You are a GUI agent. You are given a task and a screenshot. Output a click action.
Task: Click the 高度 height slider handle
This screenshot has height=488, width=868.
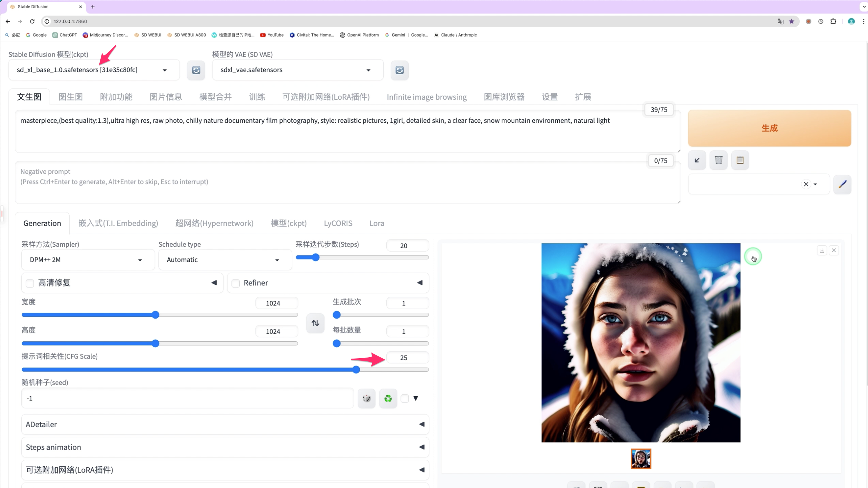[x=155, y=343]
